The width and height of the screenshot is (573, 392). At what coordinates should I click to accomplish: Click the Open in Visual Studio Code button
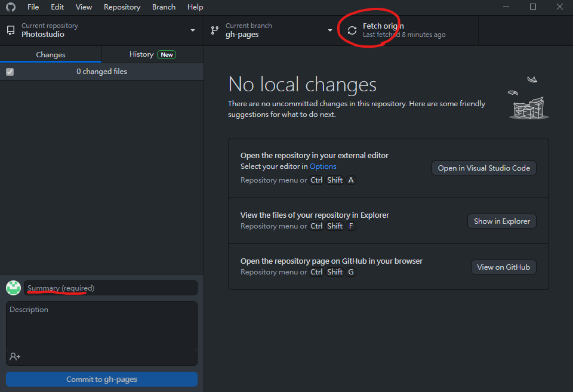(484, 168)
